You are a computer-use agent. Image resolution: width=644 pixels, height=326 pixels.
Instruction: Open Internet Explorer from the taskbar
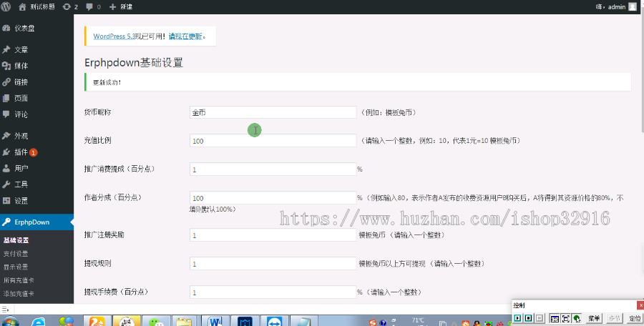point(38,321)
